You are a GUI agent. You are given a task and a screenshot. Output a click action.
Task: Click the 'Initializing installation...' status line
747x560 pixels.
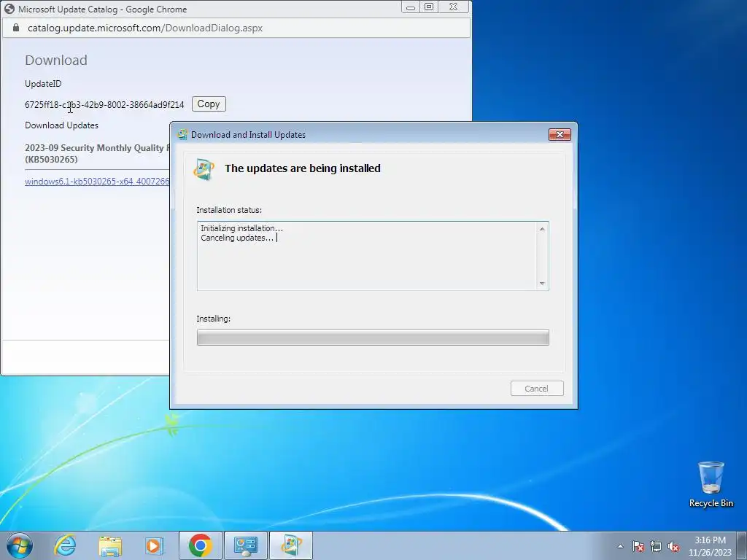point(242,228)
